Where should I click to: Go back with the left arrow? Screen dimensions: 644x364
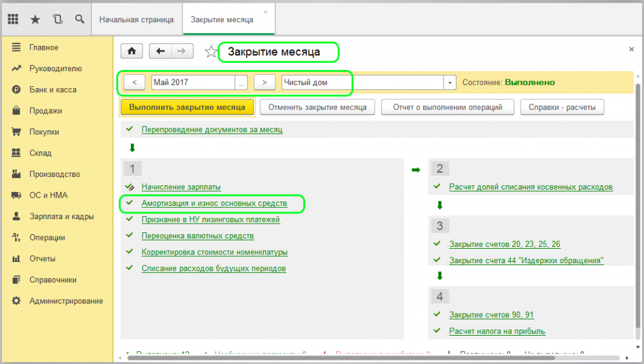click(x=160, y=52)
